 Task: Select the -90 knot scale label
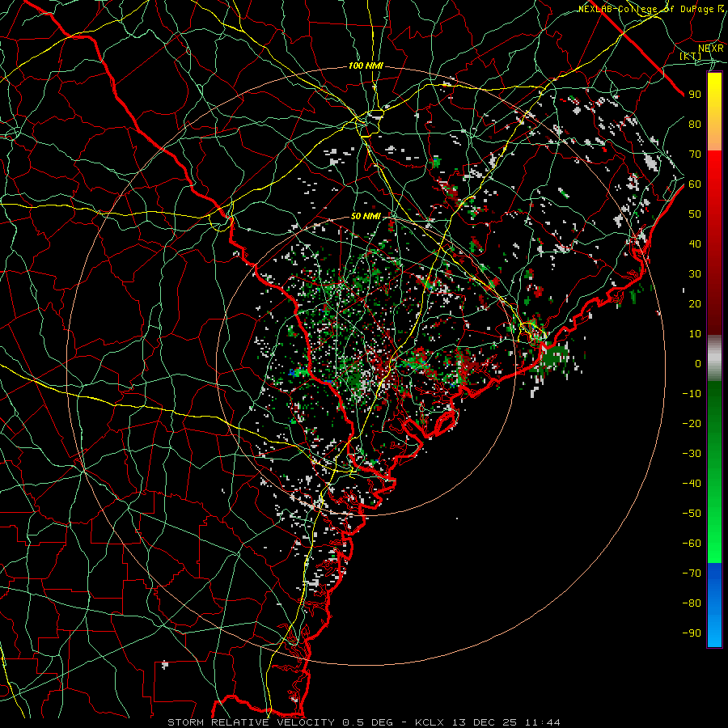pos(692,633)
